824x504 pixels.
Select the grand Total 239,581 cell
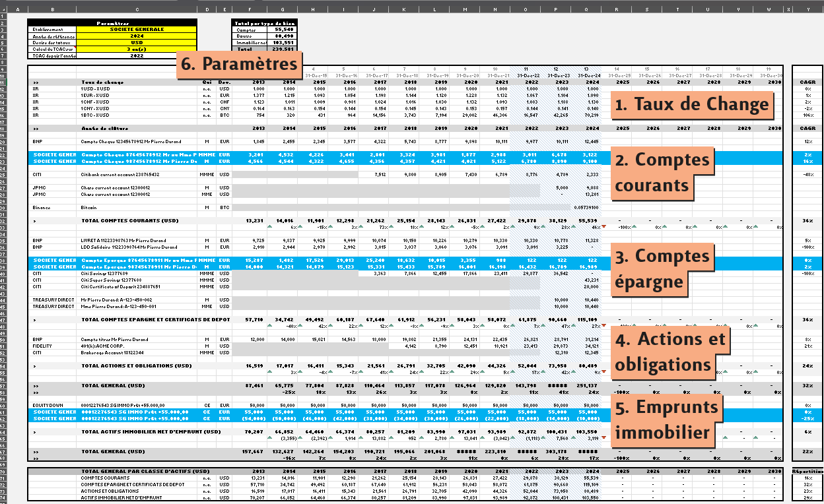[x=283, y=49]
